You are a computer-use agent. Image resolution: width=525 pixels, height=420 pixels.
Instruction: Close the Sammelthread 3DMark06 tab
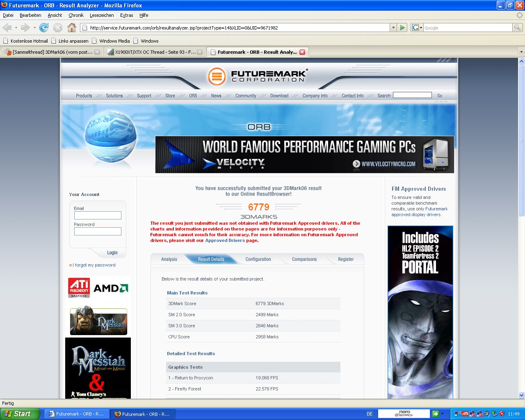click(97, 52)
